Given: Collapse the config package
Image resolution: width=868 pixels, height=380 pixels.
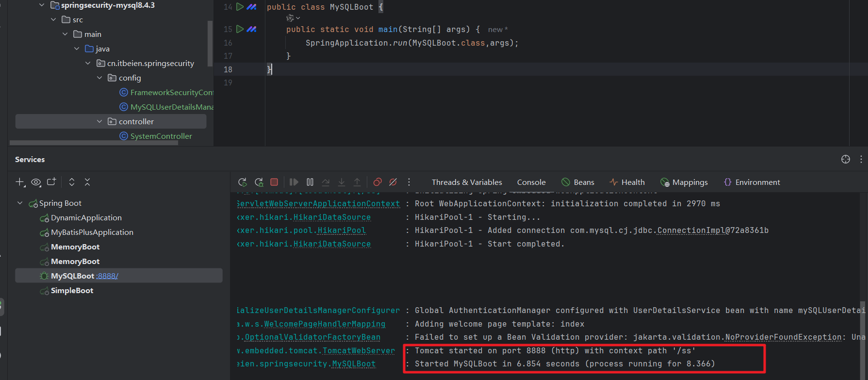Looking at the screenshot, I should coord(99,78).
